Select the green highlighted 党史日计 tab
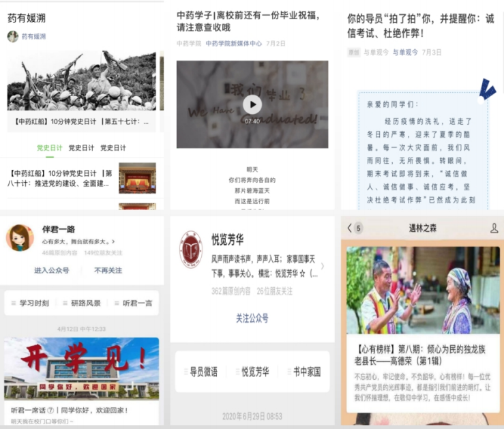 coord(49,147)
